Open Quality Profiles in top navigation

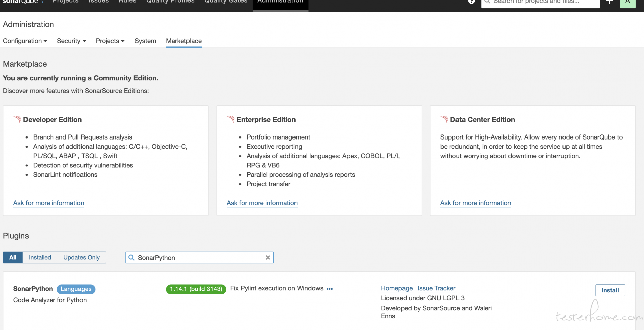point(170,2)
